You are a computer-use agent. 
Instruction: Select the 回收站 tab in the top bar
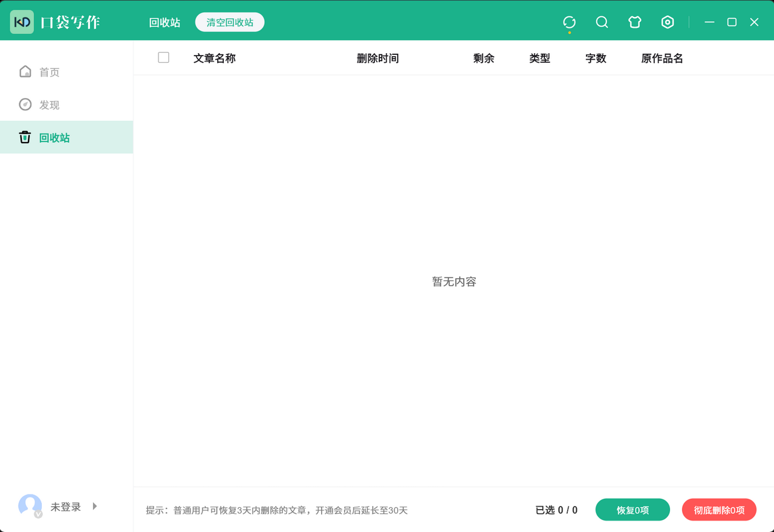tap(164, 22)
